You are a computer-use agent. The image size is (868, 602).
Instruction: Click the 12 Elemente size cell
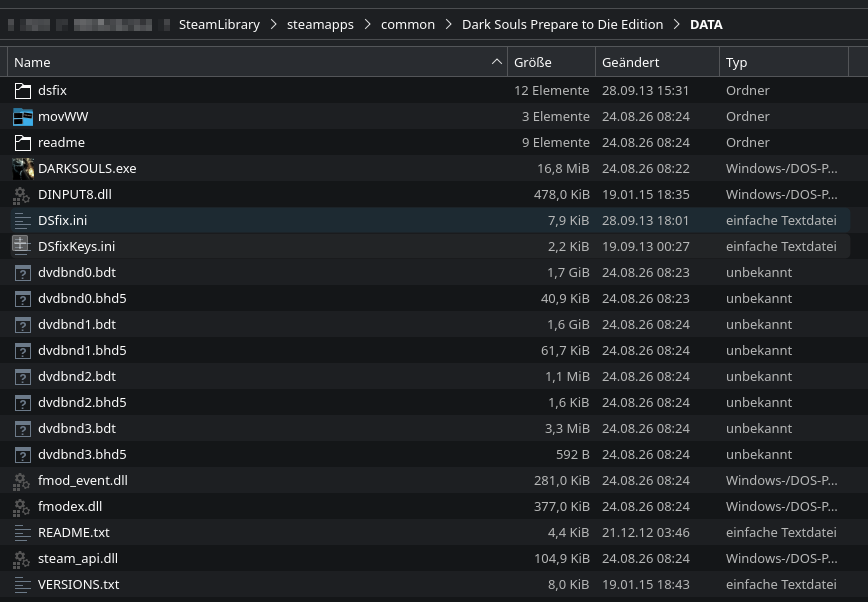coord(551,90)
